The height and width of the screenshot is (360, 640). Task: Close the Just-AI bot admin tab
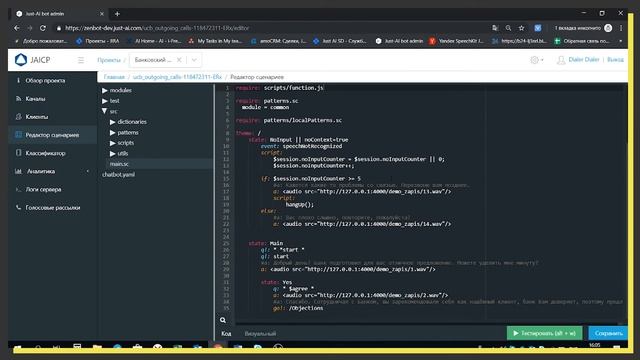coord(102,14)
